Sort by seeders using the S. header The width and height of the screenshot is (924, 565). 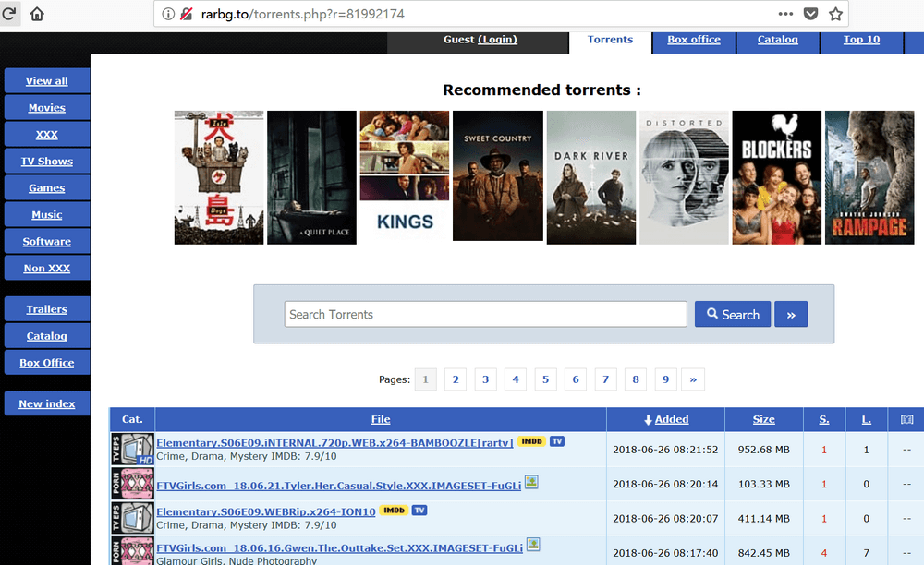[824, 419]
